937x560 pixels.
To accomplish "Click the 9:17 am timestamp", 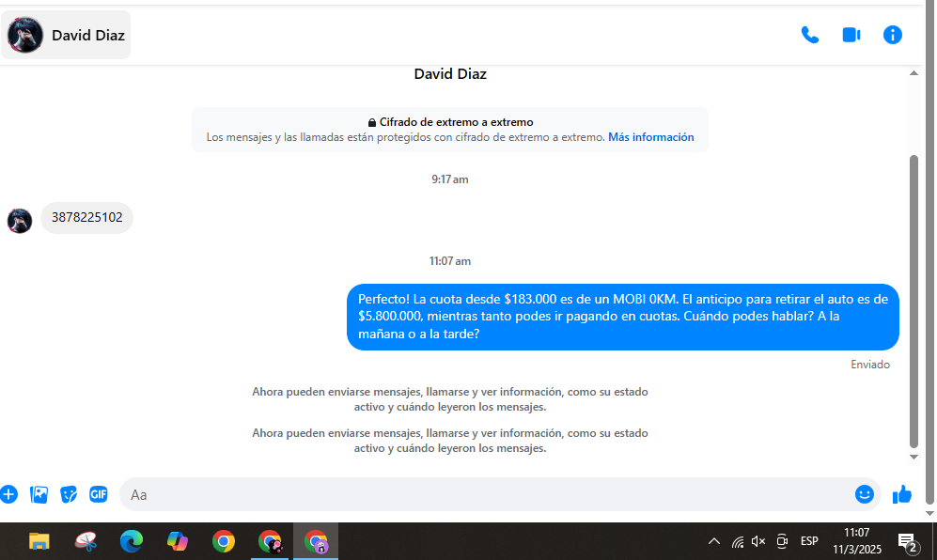I will point(450,179).
